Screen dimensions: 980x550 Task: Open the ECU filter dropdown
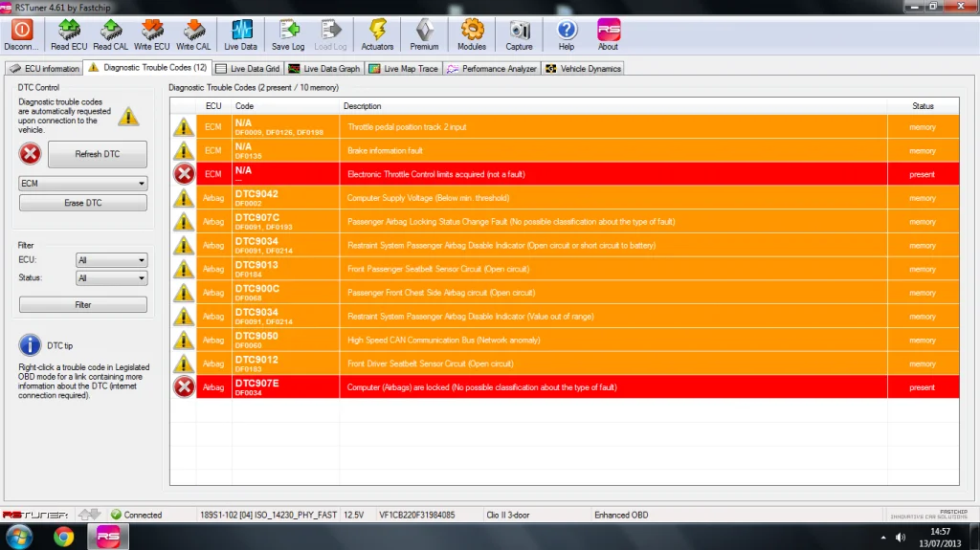[x=111, y=260]
